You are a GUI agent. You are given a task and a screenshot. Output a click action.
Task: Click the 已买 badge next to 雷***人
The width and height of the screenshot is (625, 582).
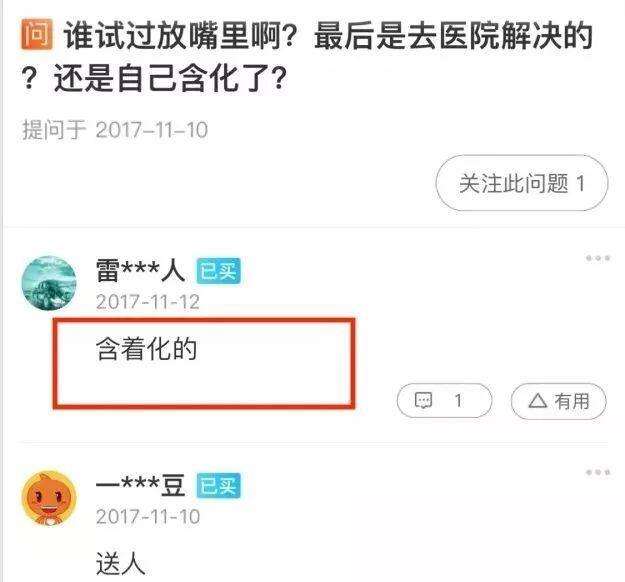pyautogui.click(x=218, y=271)
